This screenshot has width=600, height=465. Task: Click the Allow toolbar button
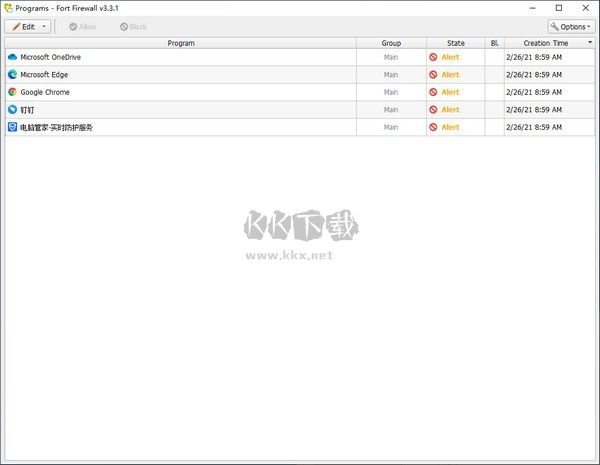point(82,27)
